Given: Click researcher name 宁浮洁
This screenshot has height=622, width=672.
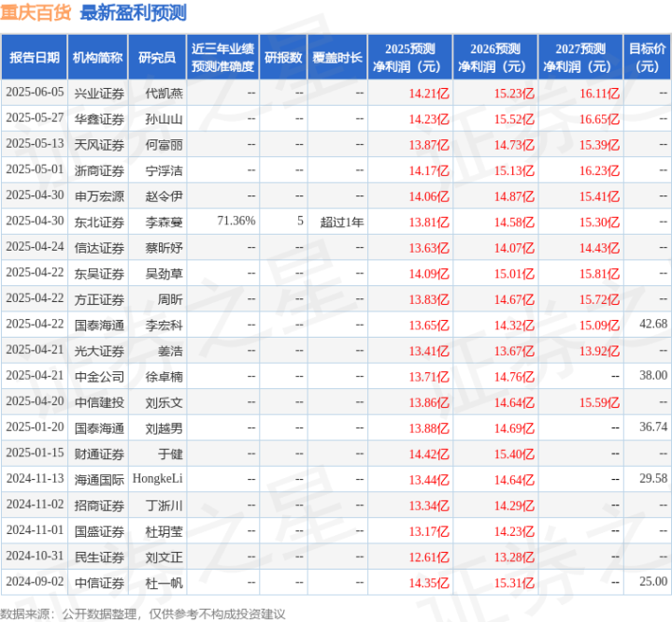Looking at the screenshot, I should point(164,170).
